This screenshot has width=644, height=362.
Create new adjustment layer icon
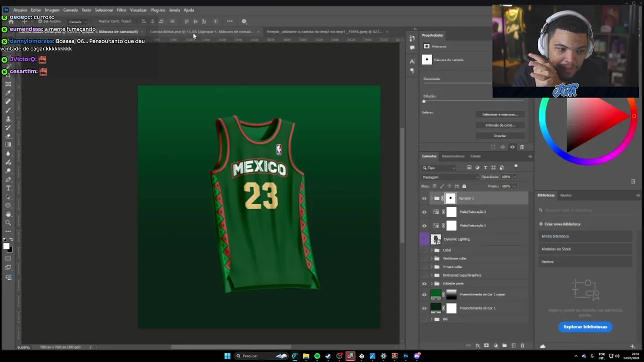pos(496,345)
